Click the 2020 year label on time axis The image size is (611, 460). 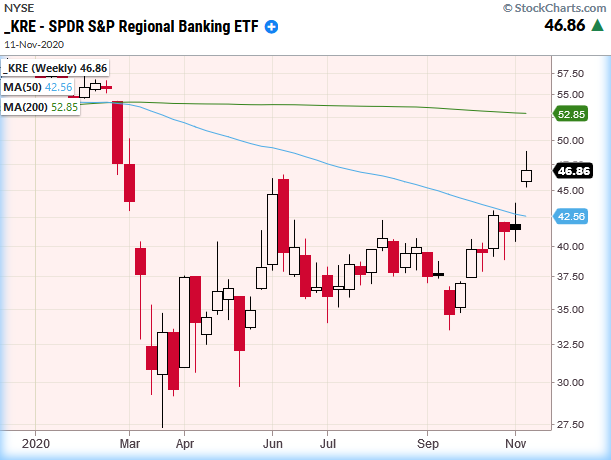click(x=38, y=440)
